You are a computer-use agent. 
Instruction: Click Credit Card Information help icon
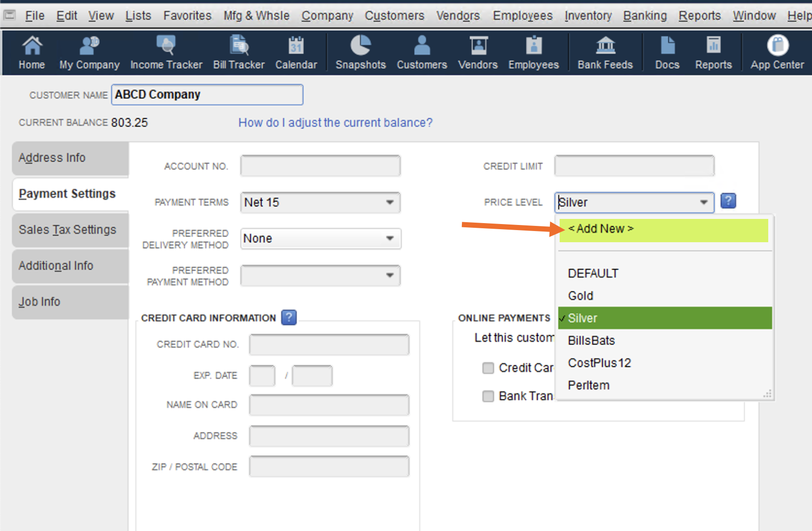click(289, 318)
